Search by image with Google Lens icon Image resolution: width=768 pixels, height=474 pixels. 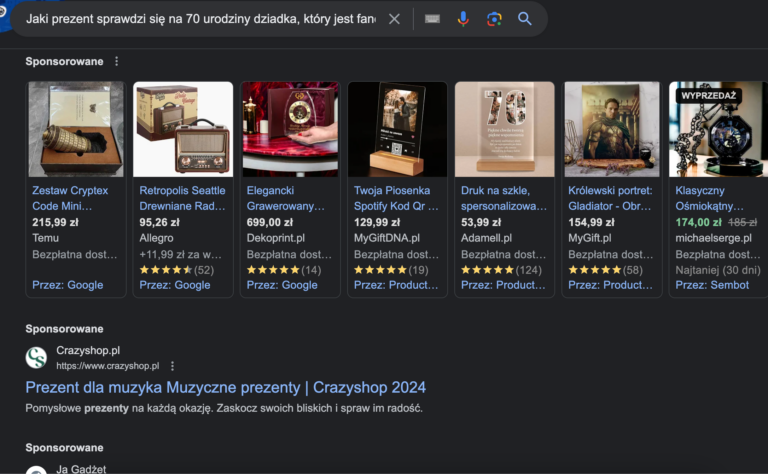[494, 19]
